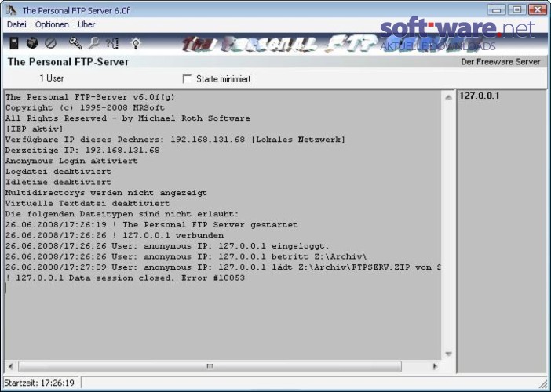Image resolution: width=551 pixels, height=392 pixels.
Task: Click log line containing 'FTPSERV.ZIP'
Action: tap(223, 267)
